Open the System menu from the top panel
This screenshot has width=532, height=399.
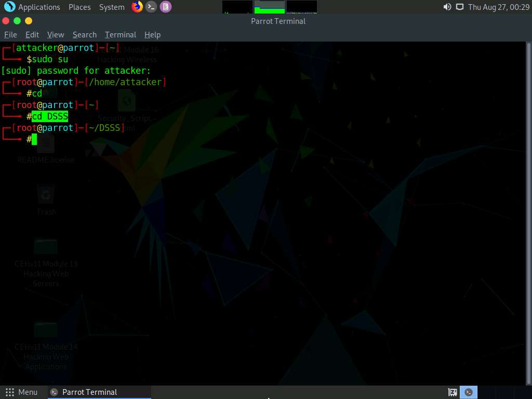112,7
